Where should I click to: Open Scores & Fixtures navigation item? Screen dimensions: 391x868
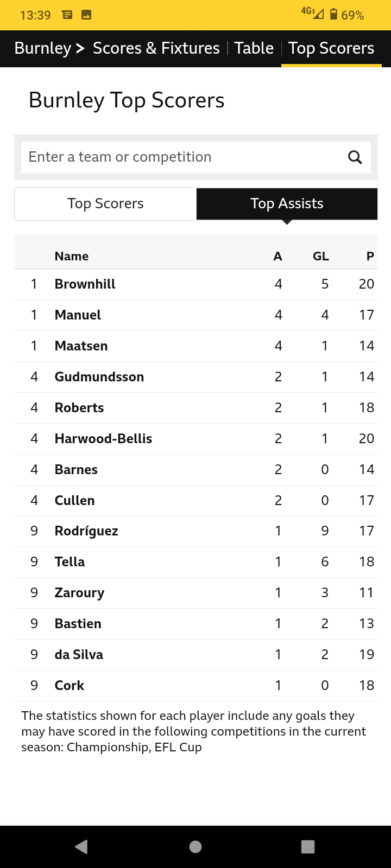pyautogui.click(x=156, y=48)
